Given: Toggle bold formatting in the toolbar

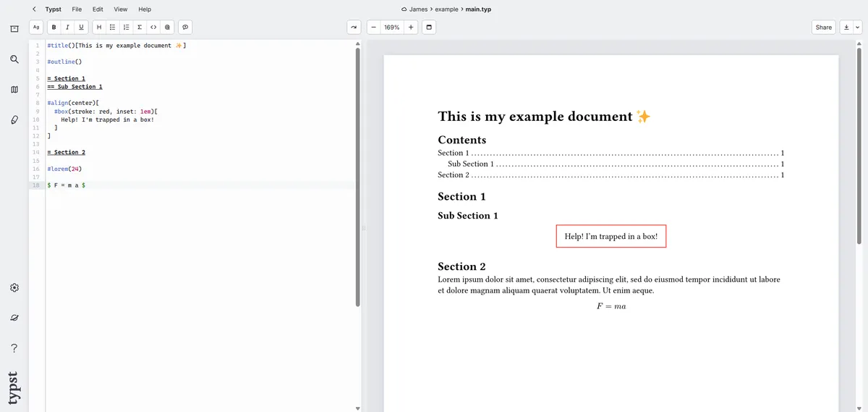Looking at the screenshot, I should click(54, 28).
